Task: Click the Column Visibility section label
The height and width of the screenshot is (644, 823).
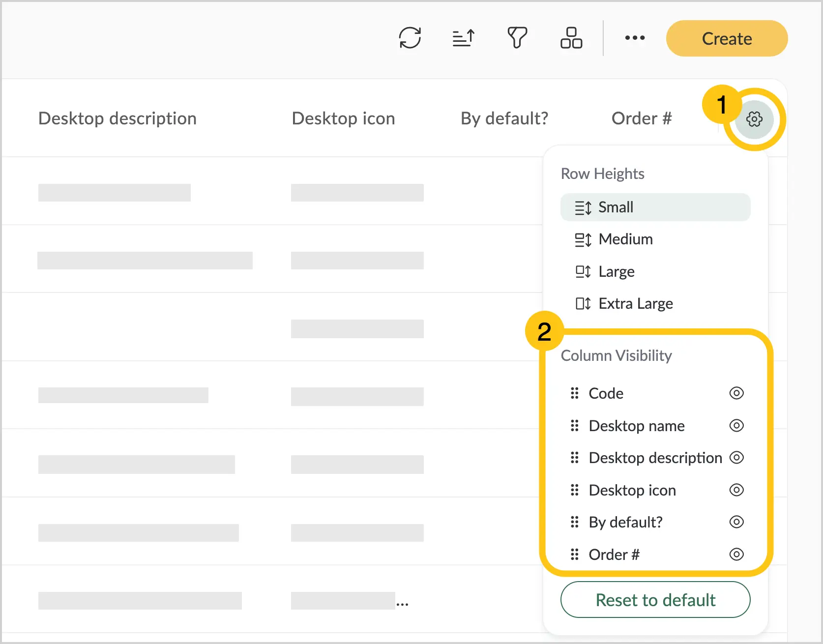Action: [x=617, y=356]
